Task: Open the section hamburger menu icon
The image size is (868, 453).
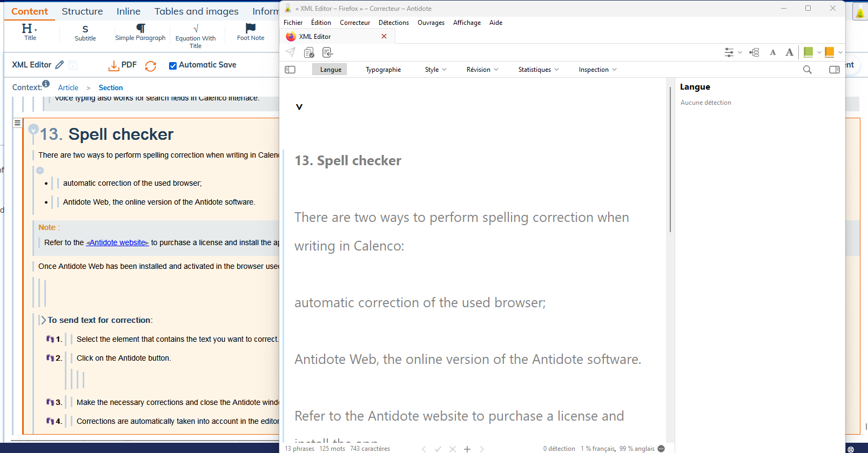Action: [x=17, y=123]
